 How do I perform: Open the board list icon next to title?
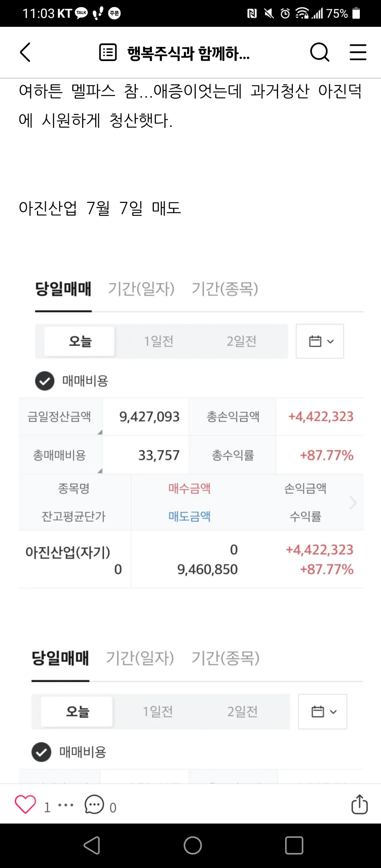(108, 52)
